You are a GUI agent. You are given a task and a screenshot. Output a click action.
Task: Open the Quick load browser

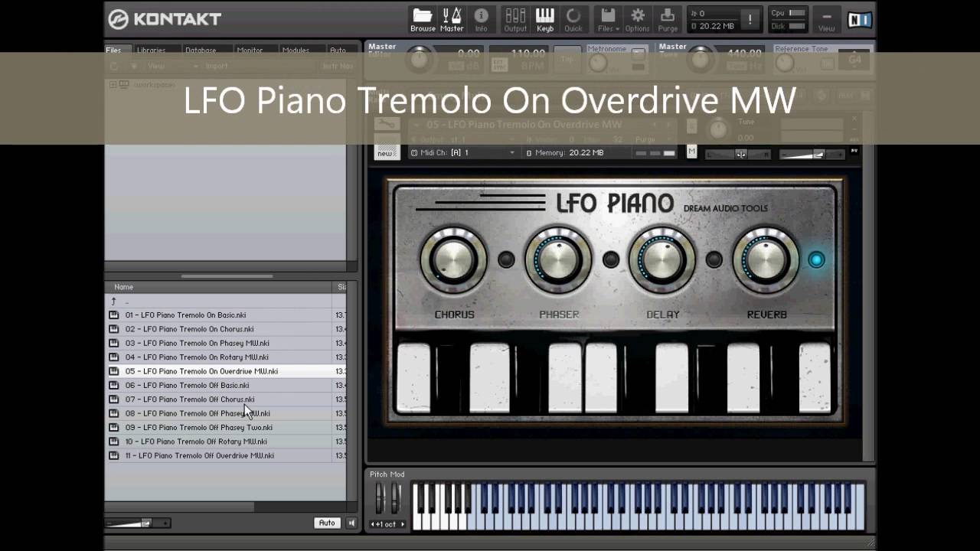coord(573,20)
